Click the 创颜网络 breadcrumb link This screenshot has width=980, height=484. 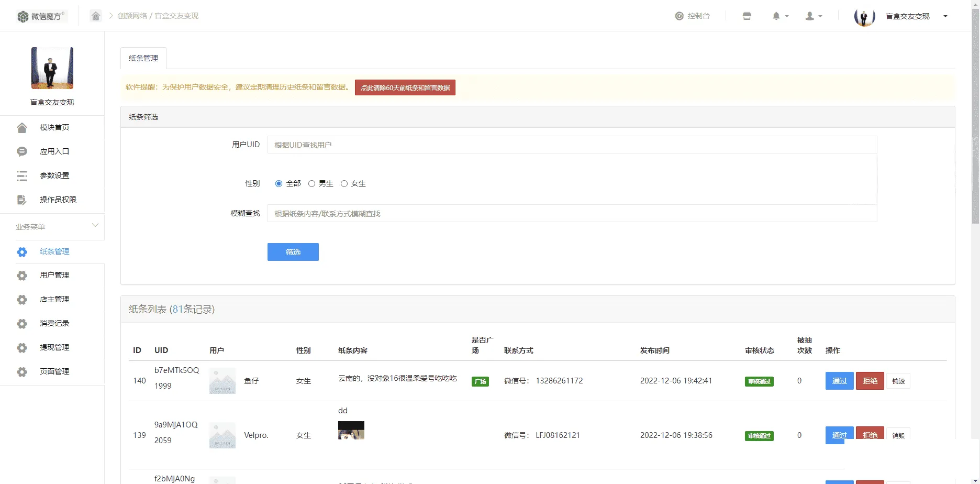132,16
